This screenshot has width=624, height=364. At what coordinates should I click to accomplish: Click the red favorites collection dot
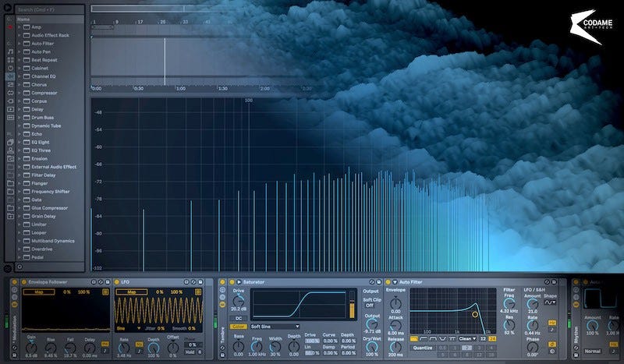coord(10,27)
